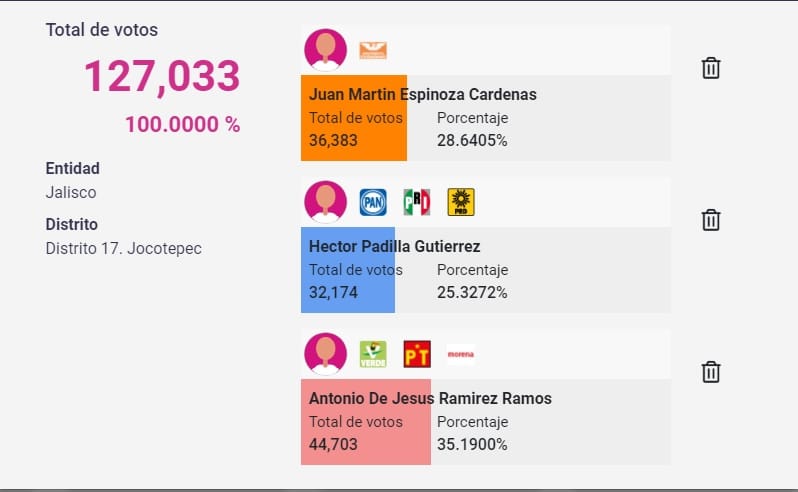Click the orange vote bar showing 36,383
Image resolution: width=798 pixels, height=492 pixels.
tap(354, 118)
